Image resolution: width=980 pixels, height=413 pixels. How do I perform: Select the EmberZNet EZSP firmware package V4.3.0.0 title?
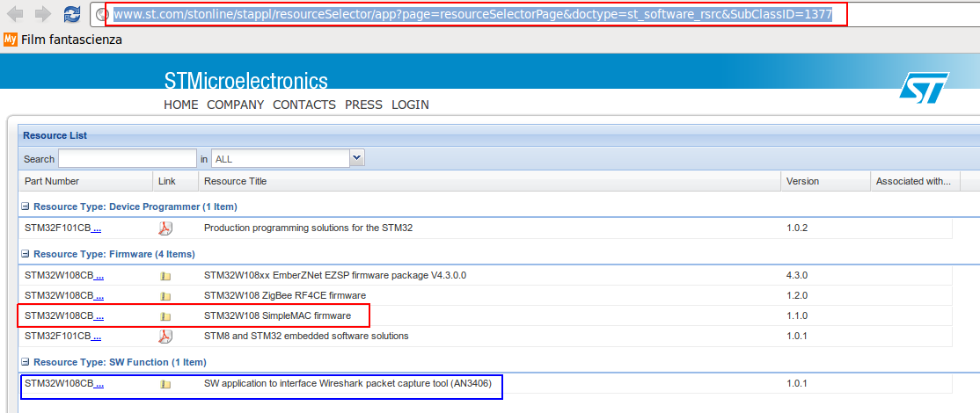point(336,275)
